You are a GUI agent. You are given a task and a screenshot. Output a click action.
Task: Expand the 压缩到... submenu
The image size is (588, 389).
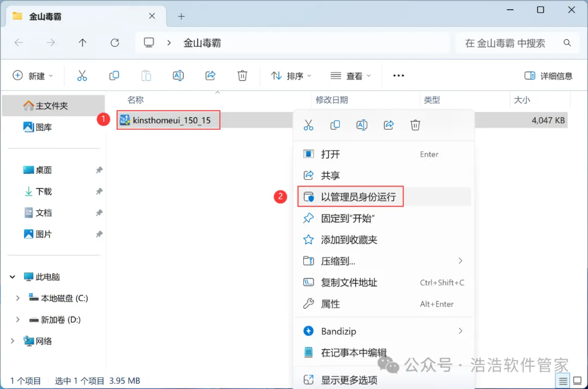[460, 261]
